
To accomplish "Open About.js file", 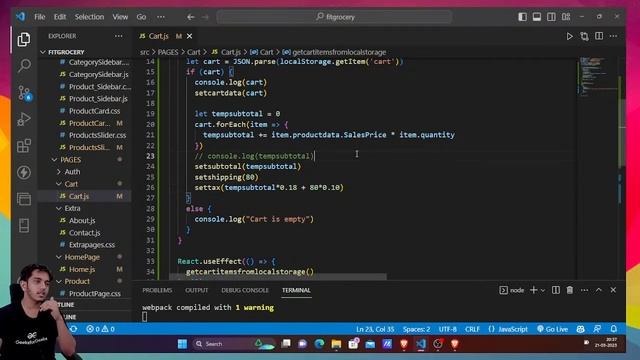I will coord(82,220).
